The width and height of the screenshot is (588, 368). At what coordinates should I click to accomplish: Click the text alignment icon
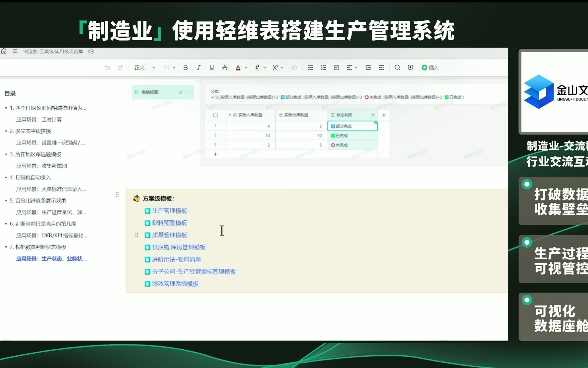(349, 67)
